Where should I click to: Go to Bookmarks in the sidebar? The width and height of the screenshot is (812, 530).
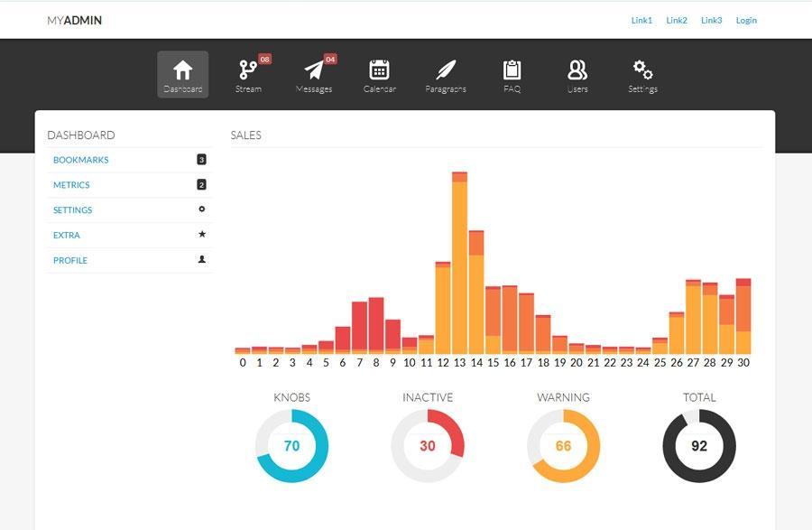81,160
